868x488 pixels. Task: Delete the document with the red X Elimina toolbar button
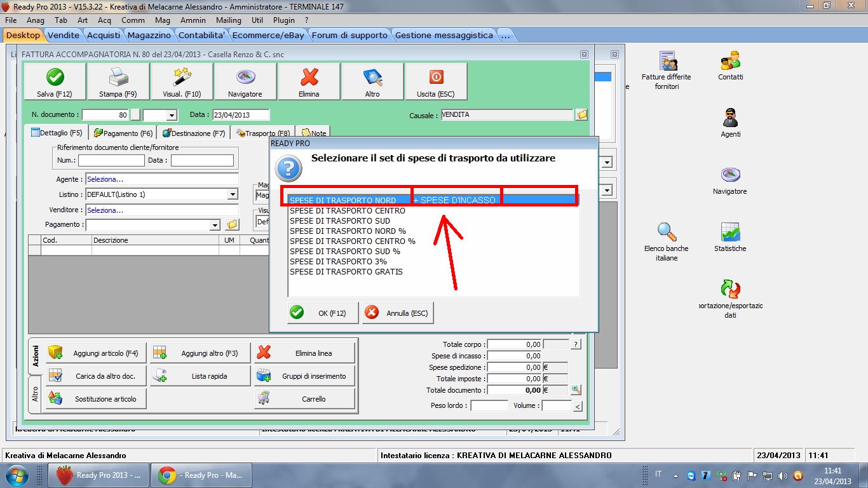309,81
